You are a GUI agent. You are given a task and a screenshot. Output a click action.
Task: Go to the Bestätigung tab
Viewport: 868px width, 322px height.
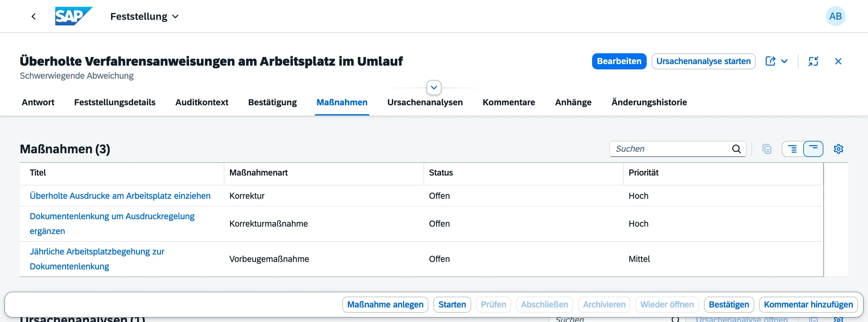point(272,102)
